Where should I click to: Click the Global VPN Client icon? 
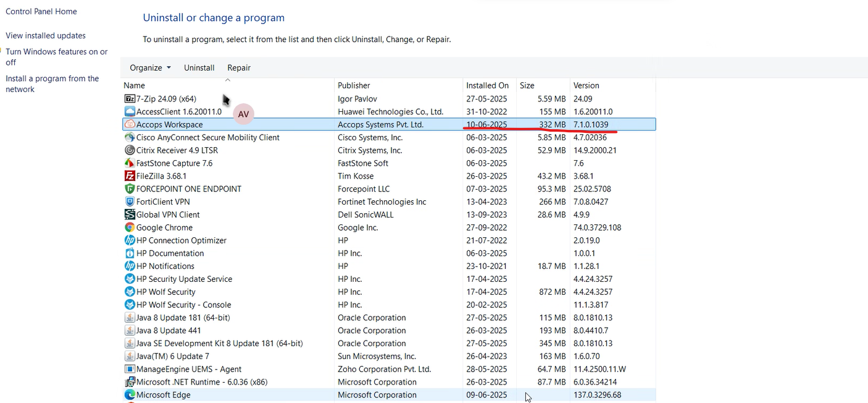coord(130,215)
